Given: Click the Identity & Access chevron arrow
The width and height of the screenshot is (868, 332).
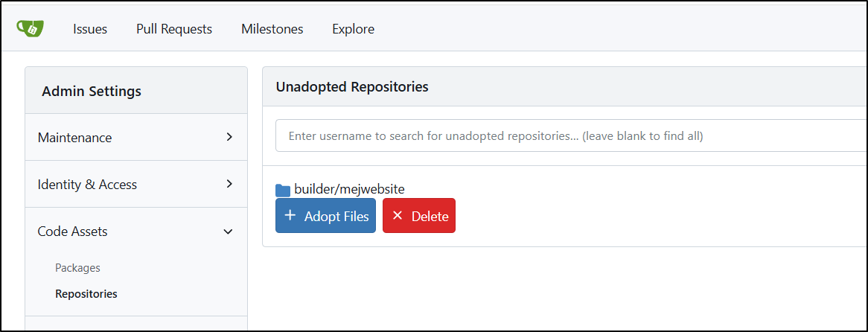Looking at the screenshot, I should (229, 184).
